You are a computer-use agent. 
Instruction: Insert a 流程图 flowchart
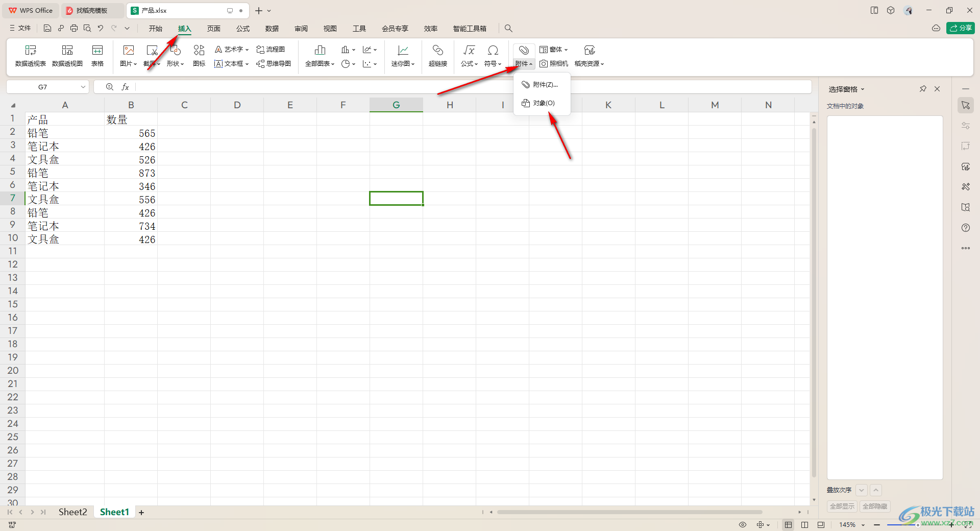pyautogui.click(x=271, y=49)
